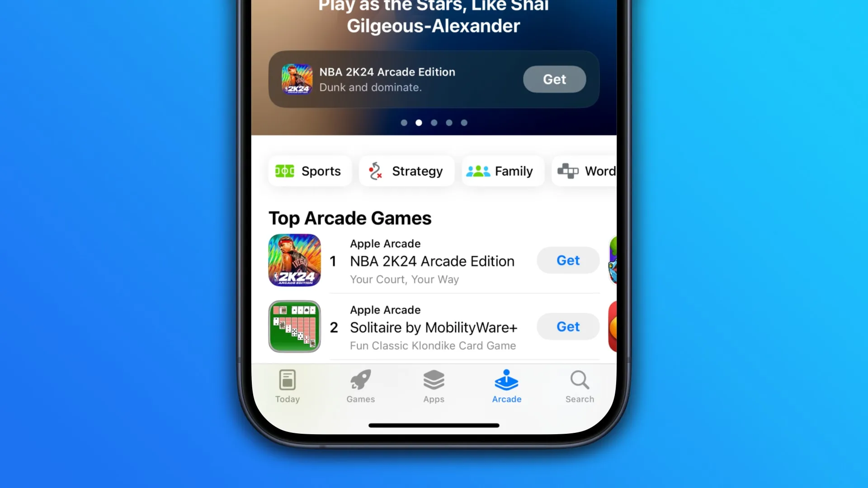Swipe to third carousel dot indicator

pyautogui.click(x=434, y=122)
